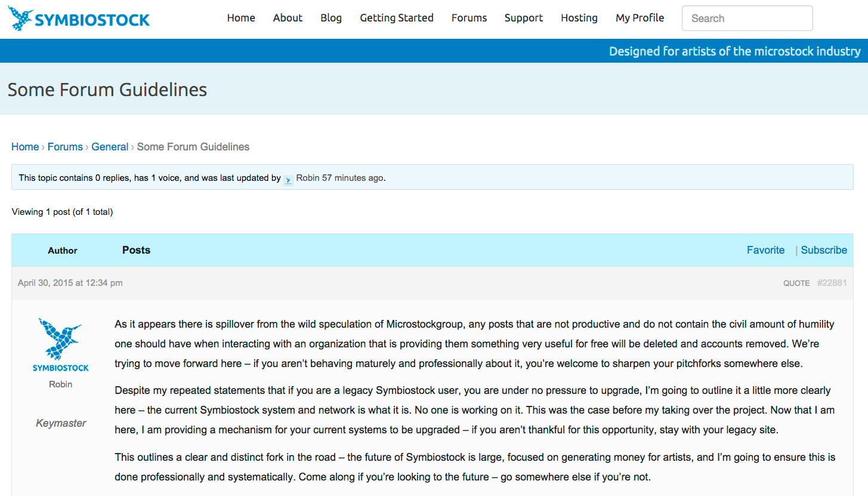Click 'Some Forum Guidelines' in the breadcrumb
This screenshot has width=868, height=496.
click(x=193, y=147)
